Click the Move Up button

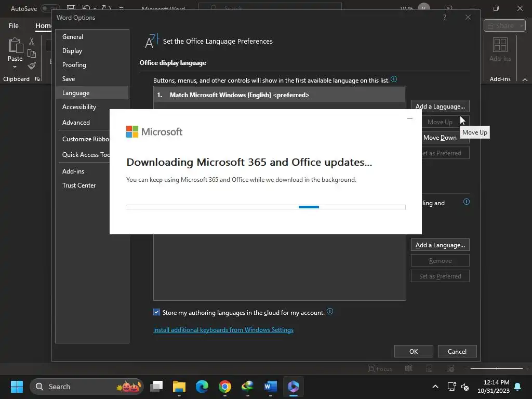pos(440,122)
